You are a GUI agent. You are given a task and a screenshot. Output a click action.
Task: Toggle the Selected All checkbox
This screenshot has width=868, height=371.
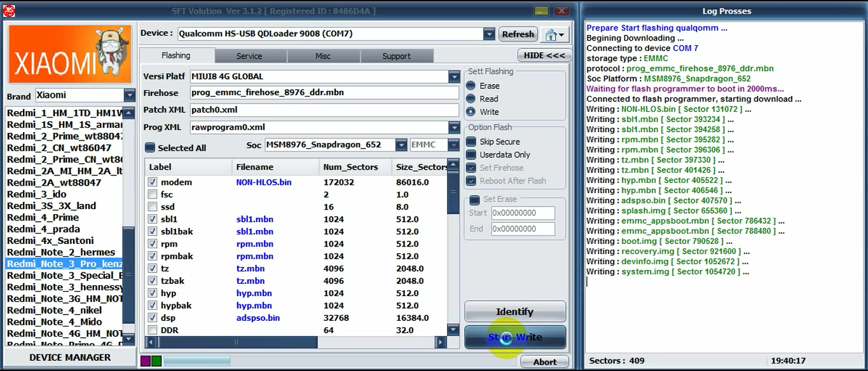[x=149, y=147]
